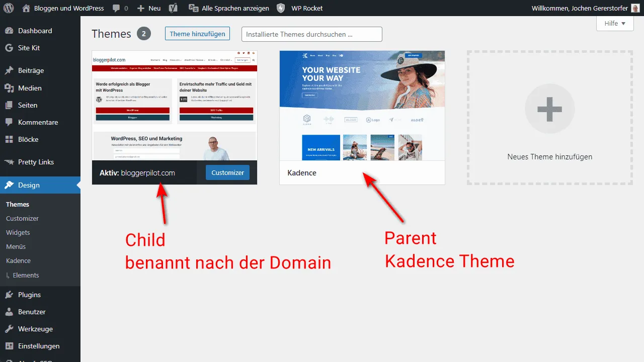Click the plus icon next to Neu
The image size is (644, 362).
click(x=141, y=9)
